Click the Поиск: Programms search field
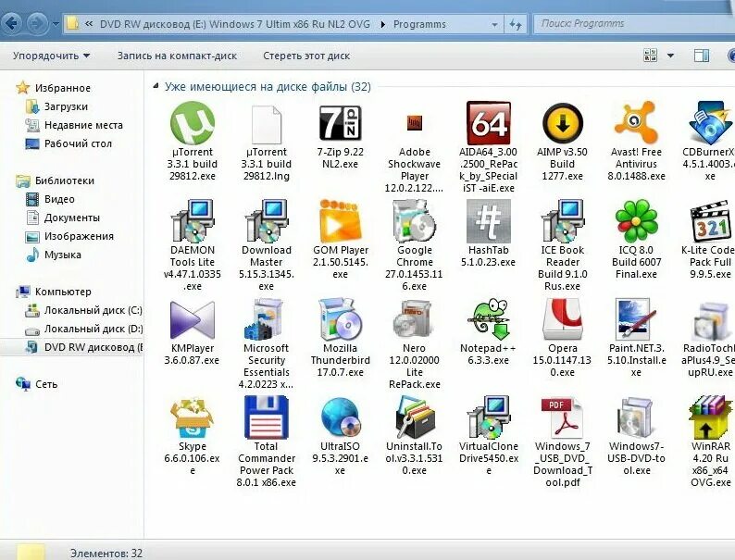735x560 pixels. (634, 24)
